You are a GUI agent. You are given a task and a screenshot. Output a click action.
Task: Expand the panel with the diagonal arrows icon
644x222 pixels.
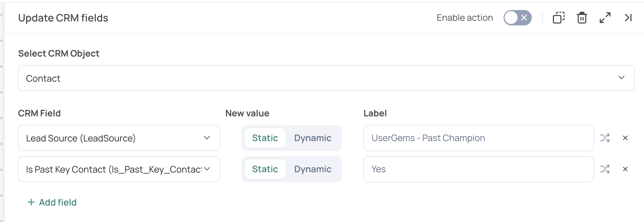(605, 18)
